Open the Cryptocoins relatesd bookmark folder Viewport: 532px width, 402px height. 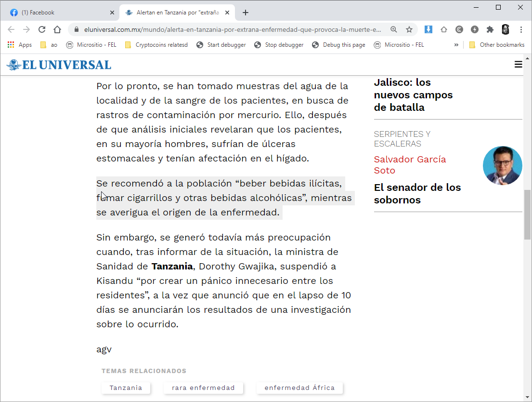156,45
